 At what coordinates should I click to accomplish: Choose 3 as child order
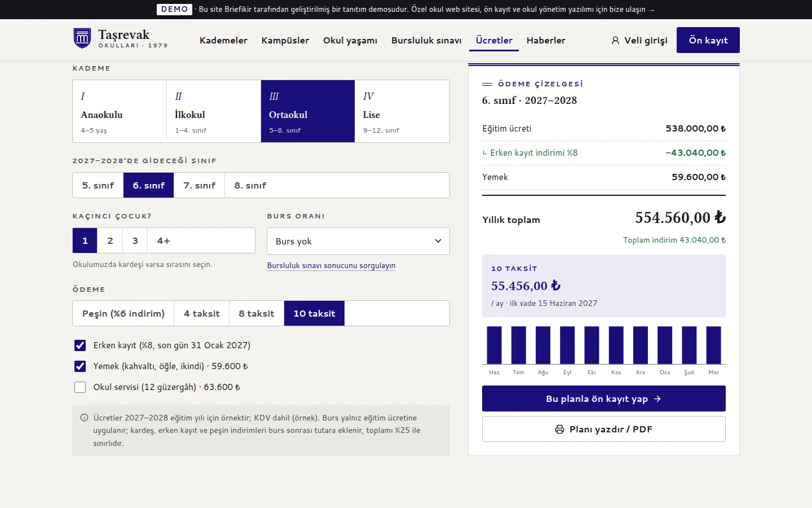[135, 240]
